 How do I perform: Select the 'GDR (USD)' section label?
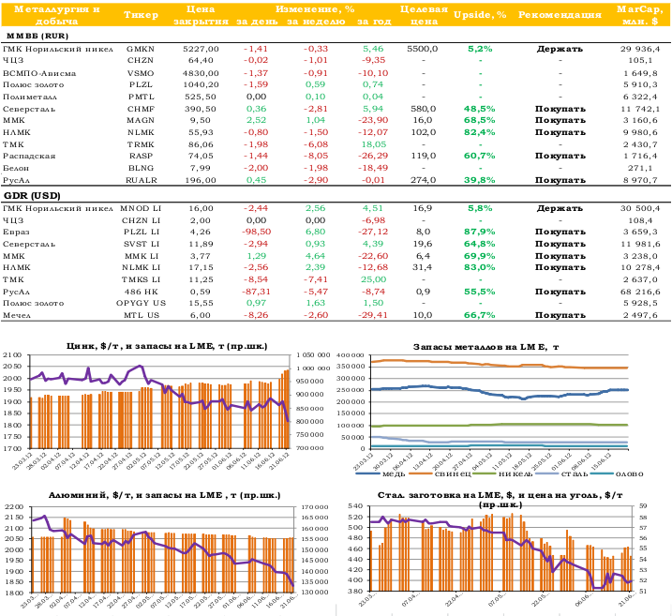click(32, 196)
